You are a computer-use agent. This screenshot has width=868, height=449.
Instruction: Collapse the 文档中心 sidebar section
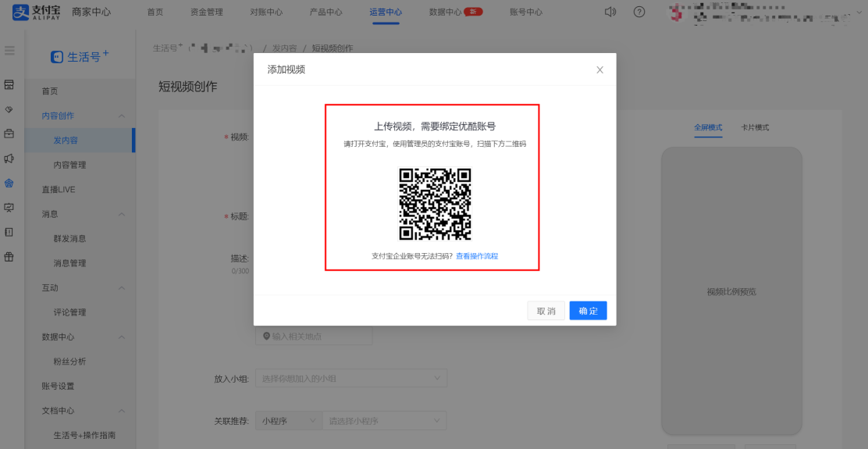pos(122,411)
